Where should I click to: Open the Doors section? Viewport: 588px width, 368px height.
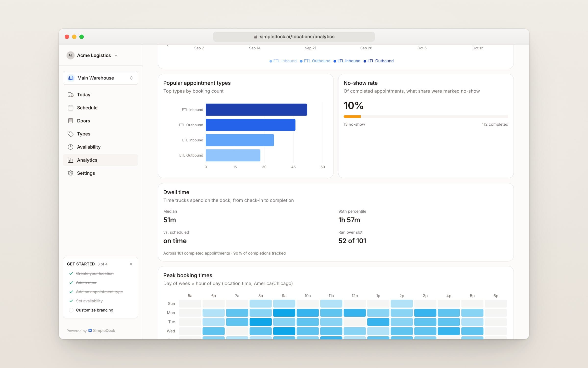(x=100, y=121)
